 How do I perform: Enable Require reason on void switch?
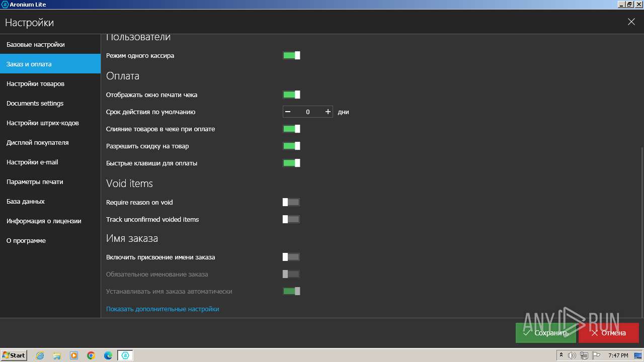[x=291, y=202]
